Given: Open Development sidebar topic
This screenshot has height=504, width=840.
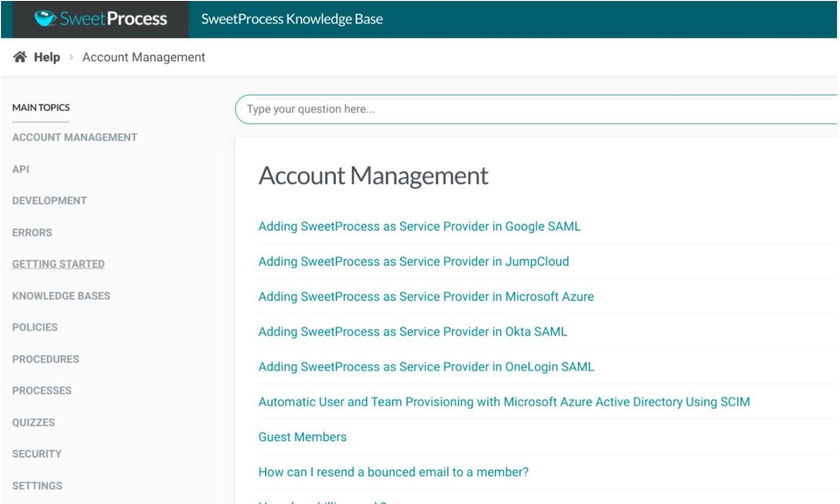Looking at the screenshot, I should pyautogui.click(x=49, y=201).
